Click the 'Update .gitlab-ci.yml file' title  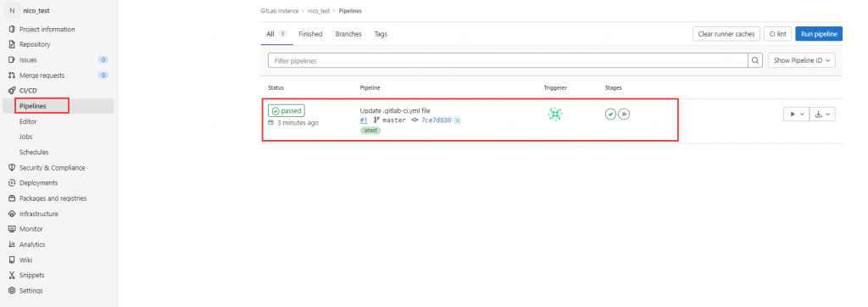pos(395,111)
